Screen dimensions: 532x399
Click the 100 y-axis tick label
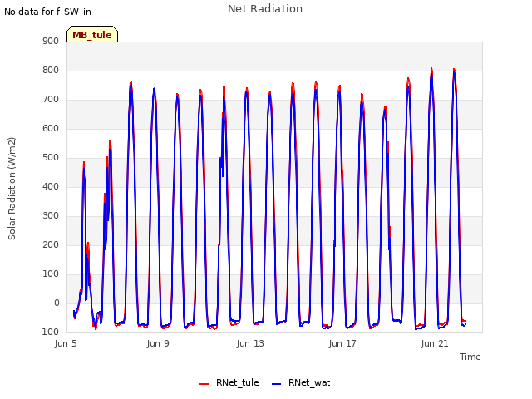(51, 274)
